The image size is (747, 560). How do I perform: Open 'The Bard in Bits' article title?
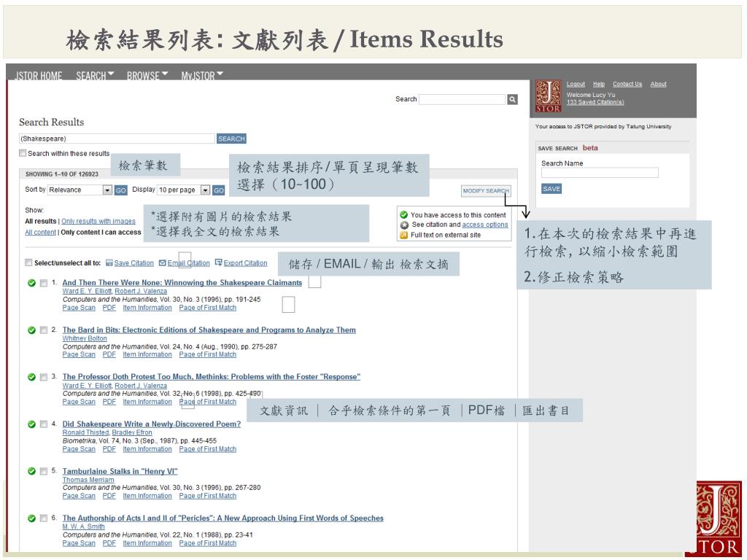(x=209, y=330)
